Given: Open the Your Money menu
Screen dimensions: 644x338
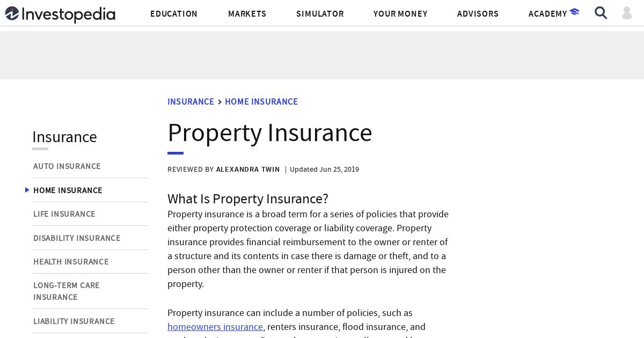Looking at the screenshot, I should click(x=400, y=14).
